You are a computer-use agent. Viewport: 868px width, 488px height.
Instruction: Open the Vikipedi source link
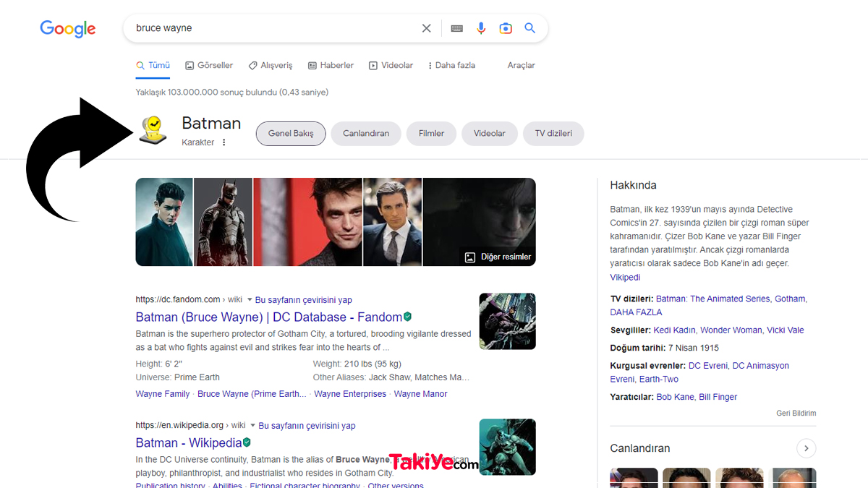(625, 278)
